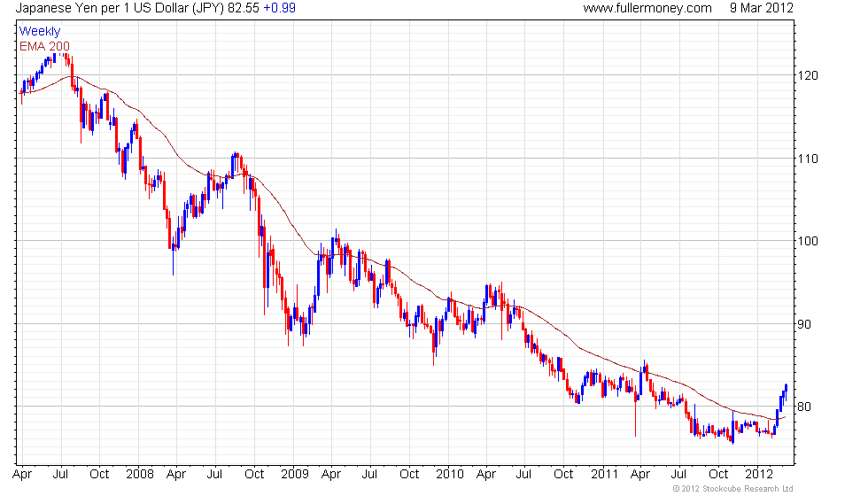Click the 100 price axis label
The height and width of the screenshot is (496, 868).
807,241
